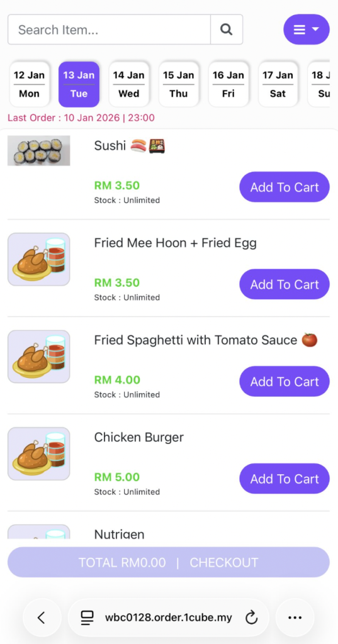Select the 14 Jan Wed date tab
338x644 pixels.
click(128, 84)
